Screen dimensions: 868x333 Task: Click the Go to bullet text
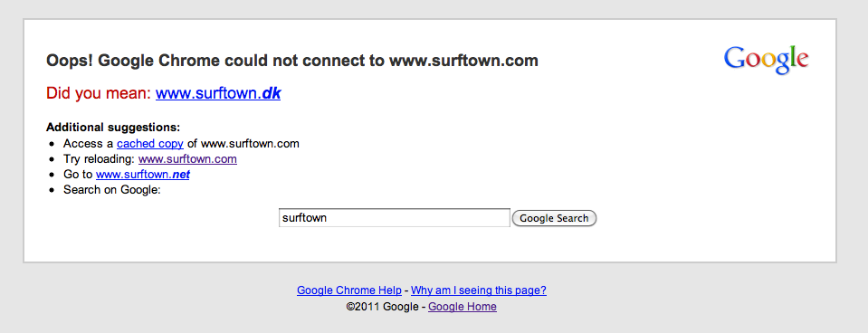pos(78,175)
